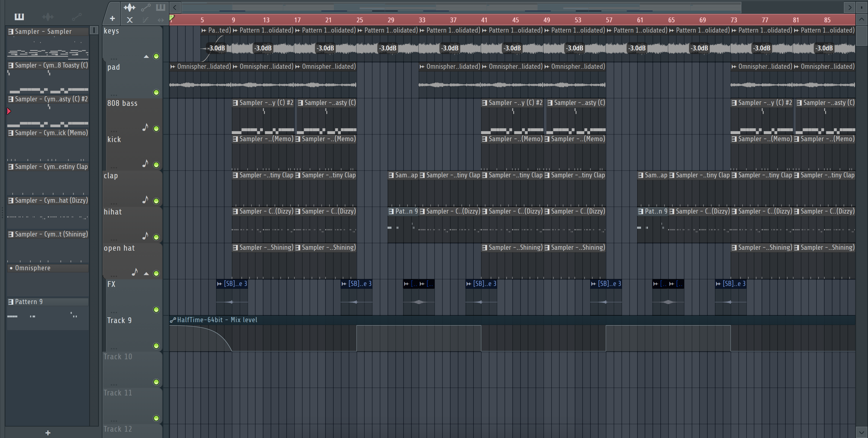
Task: Open options dots on FX track
Action: (x=114, y=312)
